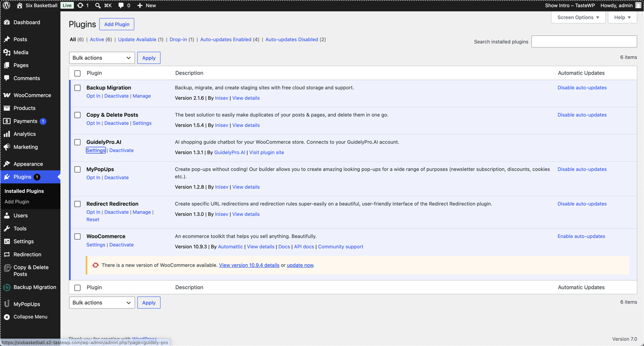Click the Add Plugin button next to the heading
644x346 pixels.
pyautogui.click(x=117, y=24)
